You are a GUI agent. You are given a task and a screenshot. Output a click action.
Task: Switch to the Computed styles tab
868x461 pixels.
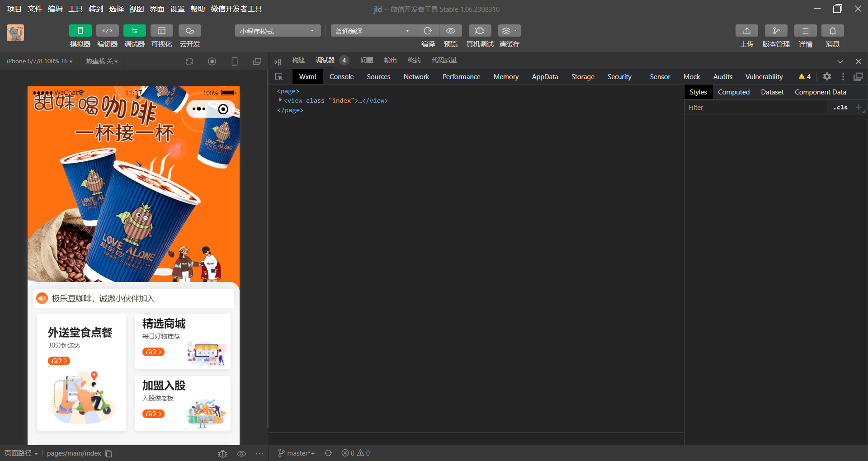point(733,92)
